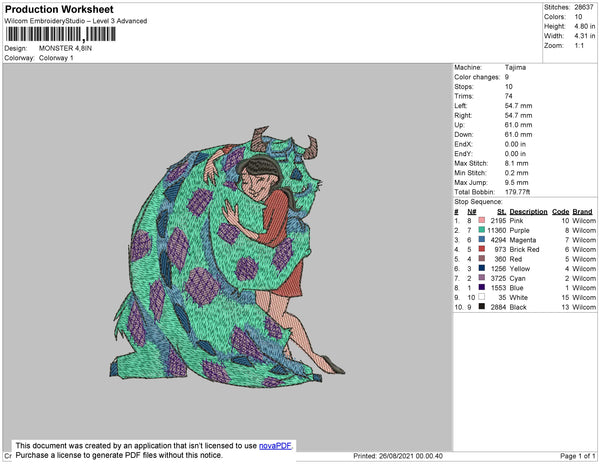Pick the blue swatch next to Magenta
The width and height of the screenshot is (600, 464).
click(x=482, y=239)
